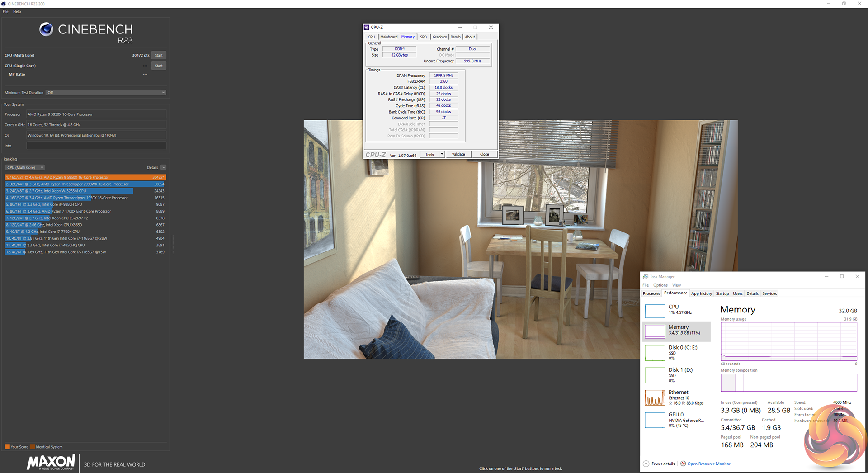Switch to Task Manager Processes tab
868x473 pixels.
tap(651, 293)
